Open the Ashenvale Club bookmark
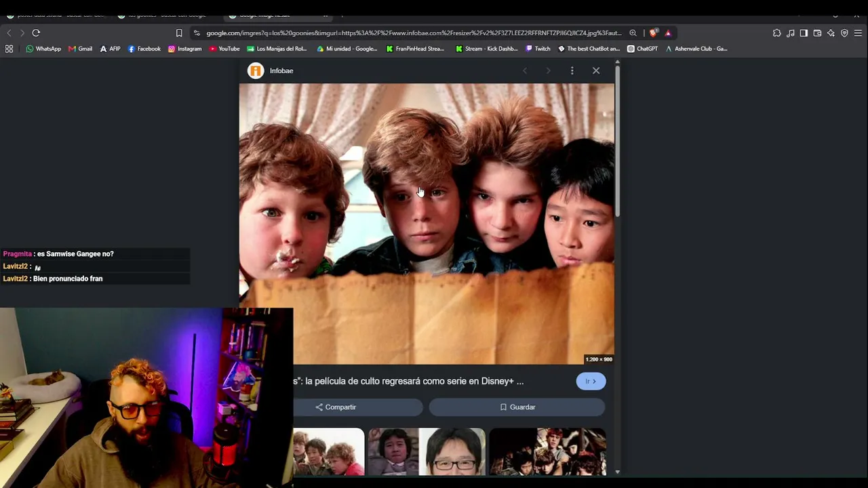The width and height of the screenshot is (868, 488). coord(696,49)
